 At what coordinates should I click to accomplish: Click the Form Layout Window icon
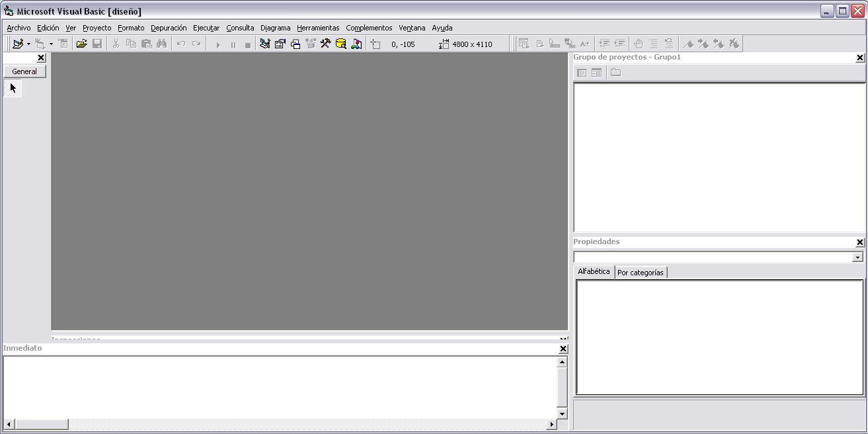(x=296, y=44)
